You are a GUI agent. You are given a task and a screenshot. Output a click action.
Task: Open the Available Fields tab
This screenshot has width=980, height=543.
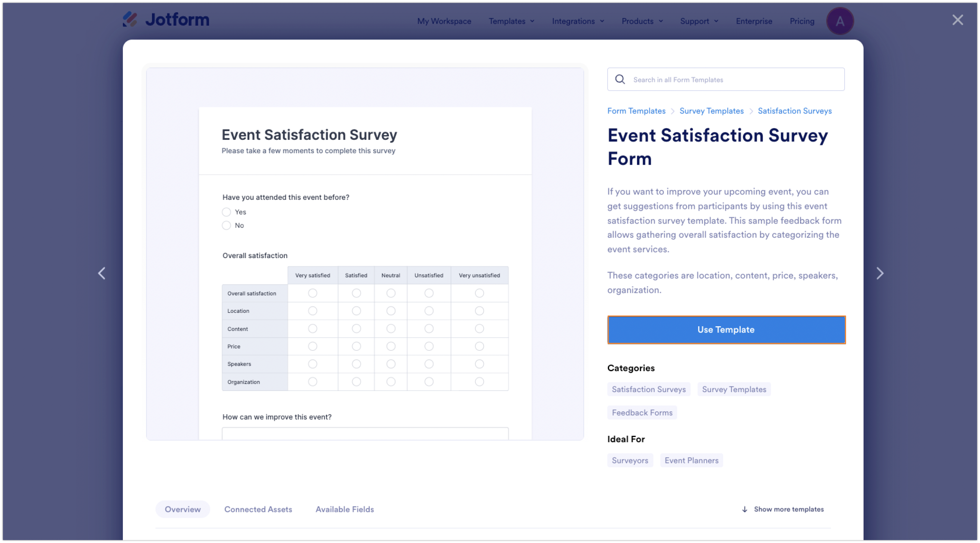tap(344, 509)
